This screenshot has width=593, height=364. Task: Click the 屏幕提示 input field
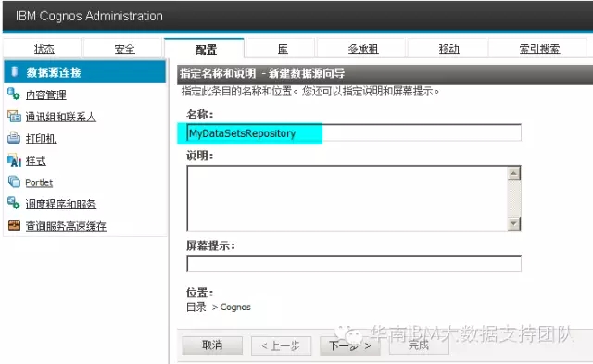pyautogui.click(x=354, y=263)
